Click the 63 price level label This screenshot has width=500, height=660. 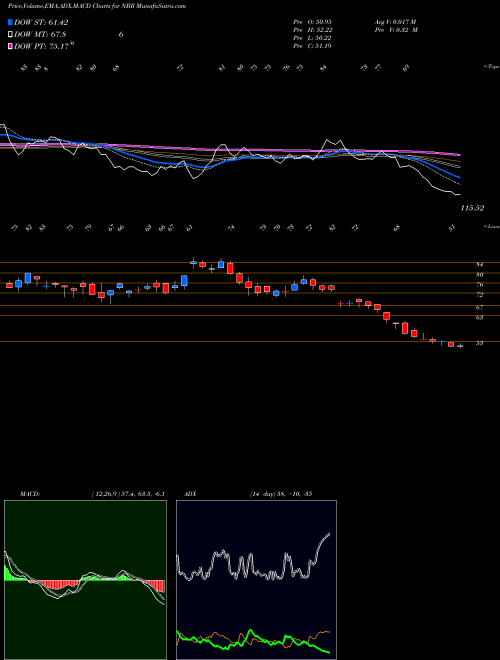point(479,318)
